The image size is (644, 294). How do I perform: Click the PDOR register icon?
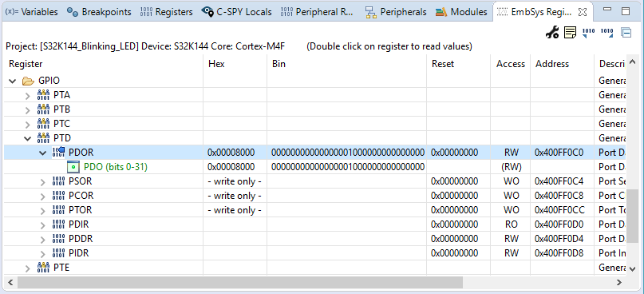59,153
